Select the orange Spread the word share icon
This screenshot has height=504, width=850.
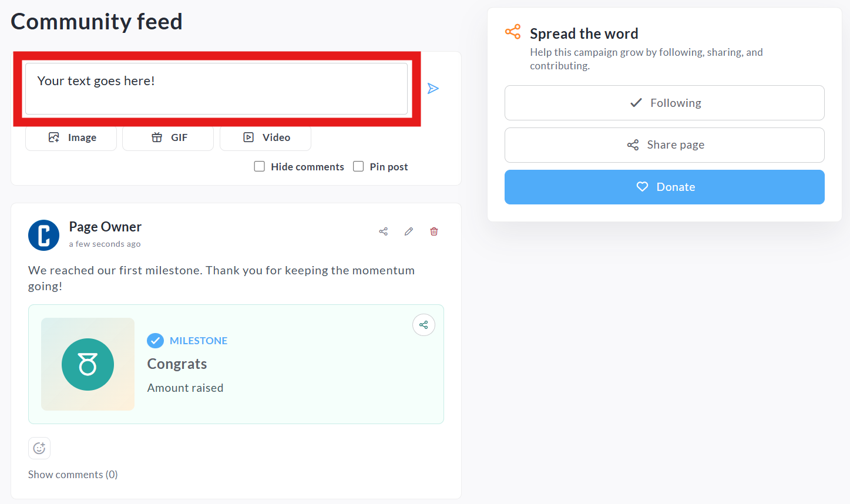[x=513, y=32]
